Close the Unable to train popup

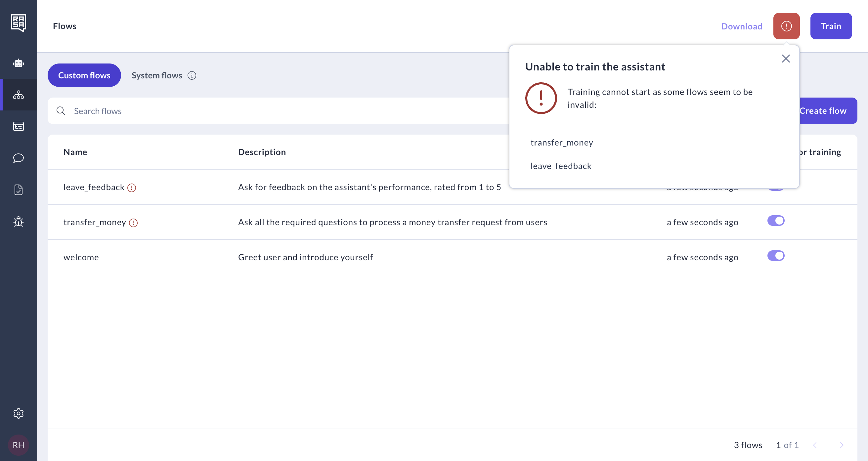point(785,59)
